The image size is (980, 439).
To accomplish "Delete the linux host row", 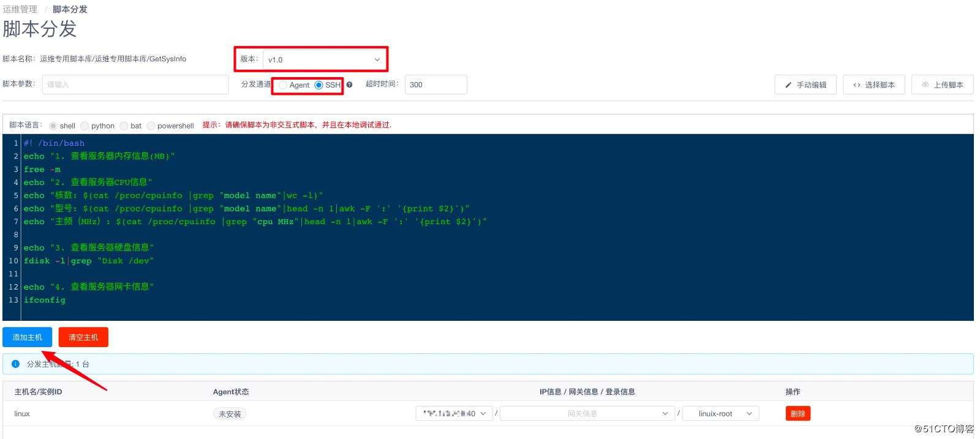I will (798, 413).
